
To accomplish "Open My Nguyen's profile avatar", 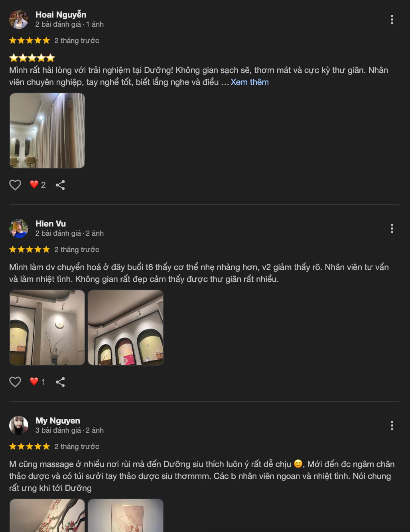I will (19, 426).
